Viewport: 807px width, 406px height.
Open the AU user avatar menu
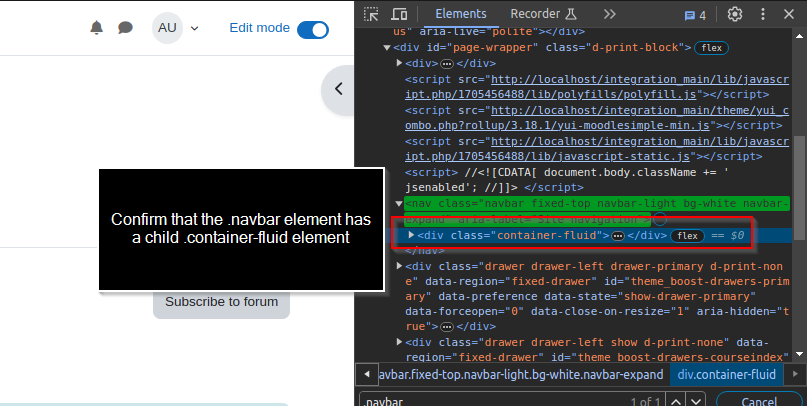[167, 28]
